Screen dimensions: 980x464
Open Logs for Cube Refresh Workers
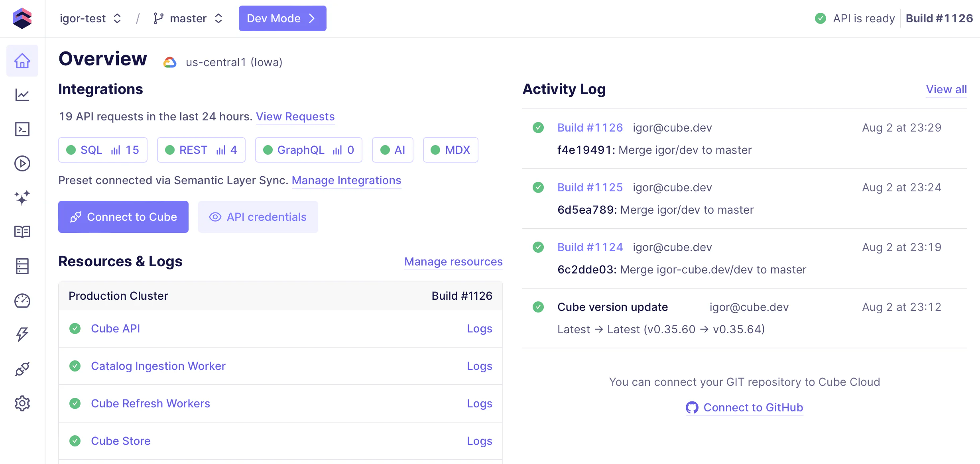tap(479, 403)
